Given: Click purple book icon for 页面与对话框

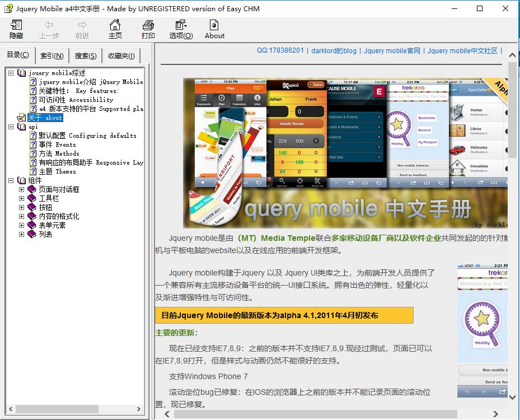Looking at the screenshot, I should click(32, 189).
